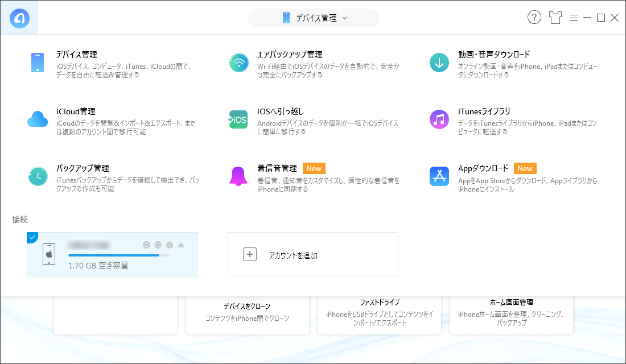Click the blue phone デバイス管理 icon
This screenshot has width=626, height=364.
[38, 63]
